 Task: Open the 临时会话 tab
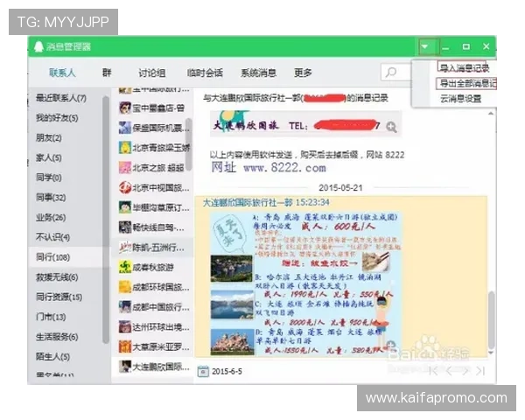[x=205, y=73]
